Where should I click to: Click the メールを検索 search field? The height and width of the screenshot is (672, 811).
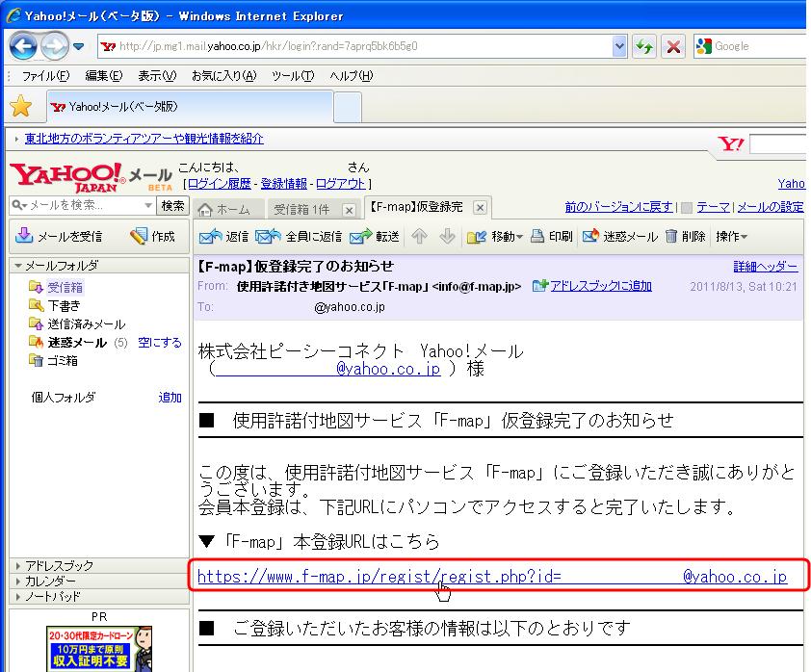(83, 205)
